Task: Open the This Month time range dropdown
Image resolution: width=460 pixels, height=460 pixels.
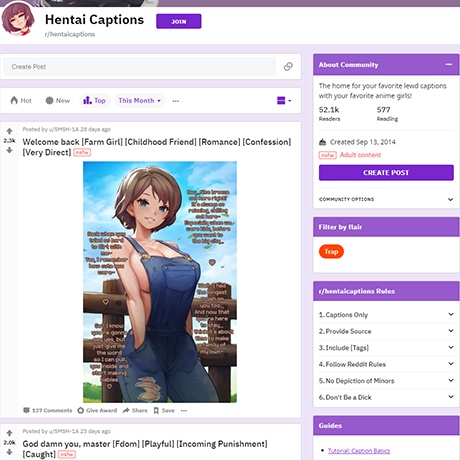Action: coord(139,100)
